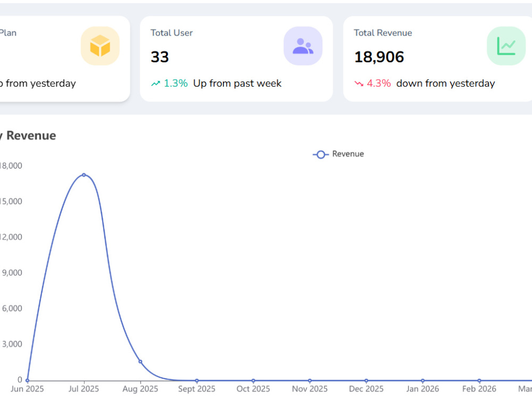Click the Oct 2025 axis label

coord(253,389)
